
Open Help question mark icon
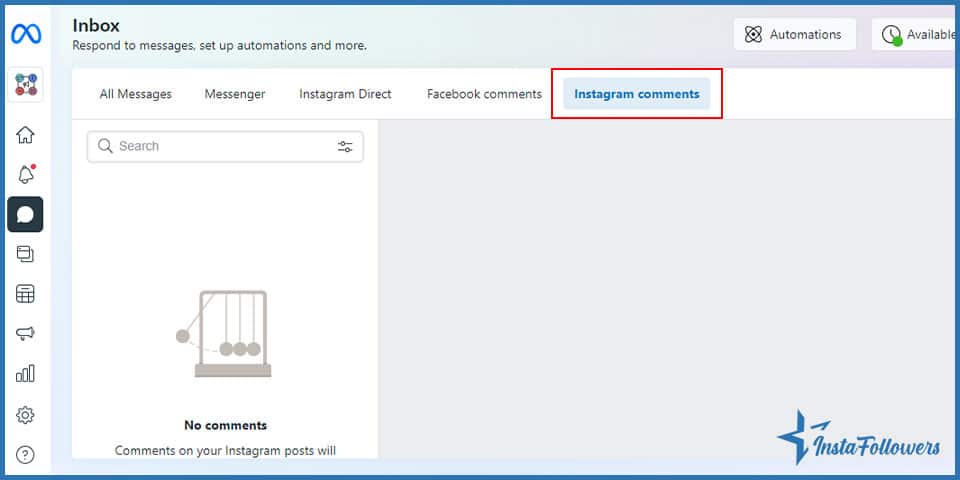pos(25,455)
